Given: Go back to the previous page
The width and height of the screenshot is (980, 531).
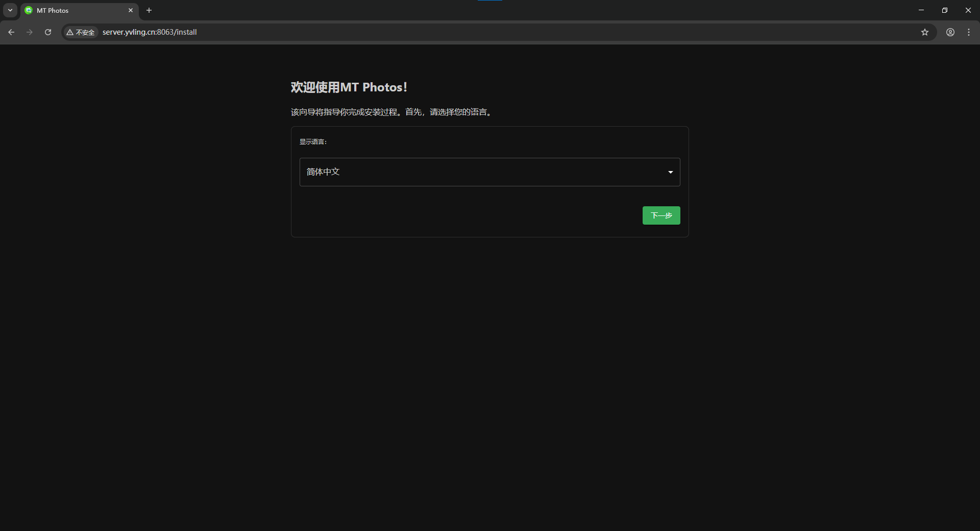Looking at the screenshot, I should click(11, 32).
